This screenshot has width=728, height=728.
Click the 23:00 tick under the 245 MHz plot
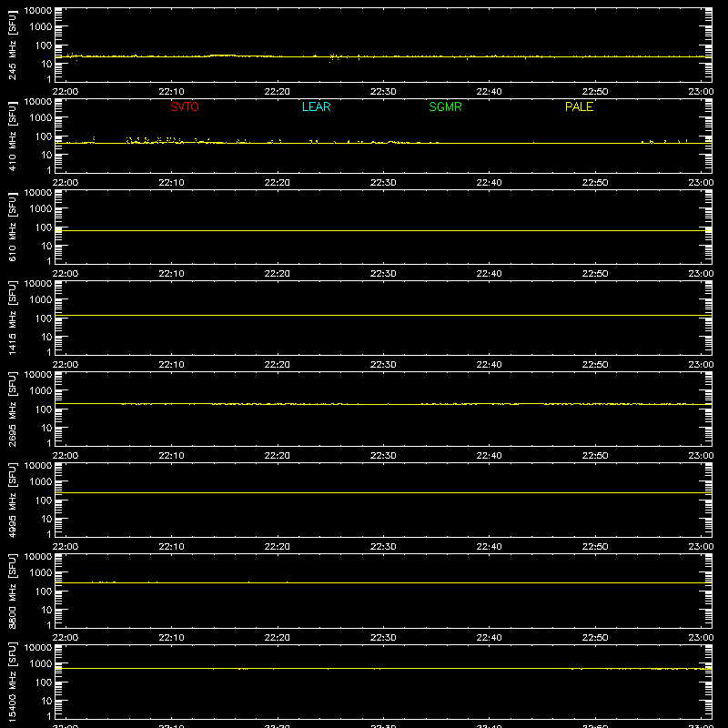[x=701, y=92]
